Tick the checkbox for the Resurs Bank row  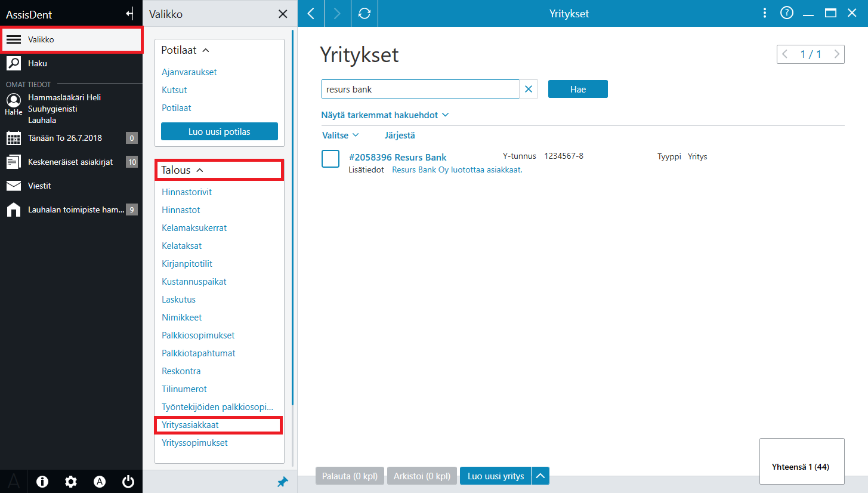click(330, 159)
